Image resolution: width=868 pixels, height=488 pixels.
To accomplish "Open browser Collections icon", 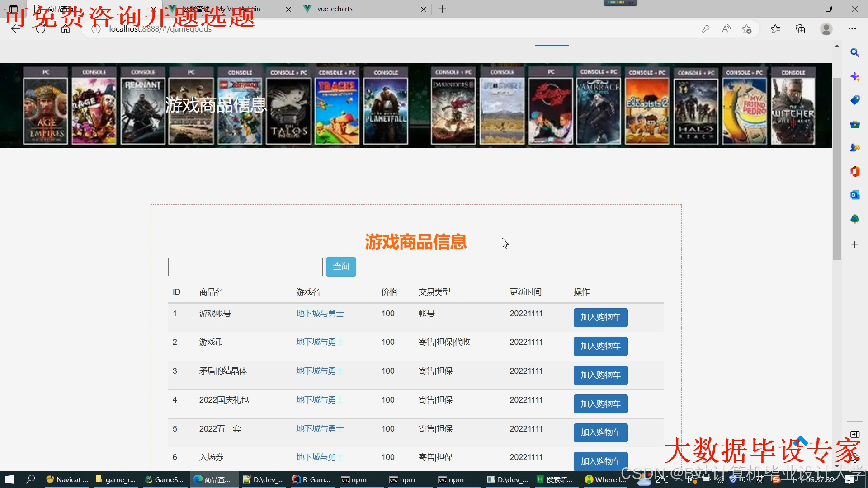I will (x=800, y=29).
